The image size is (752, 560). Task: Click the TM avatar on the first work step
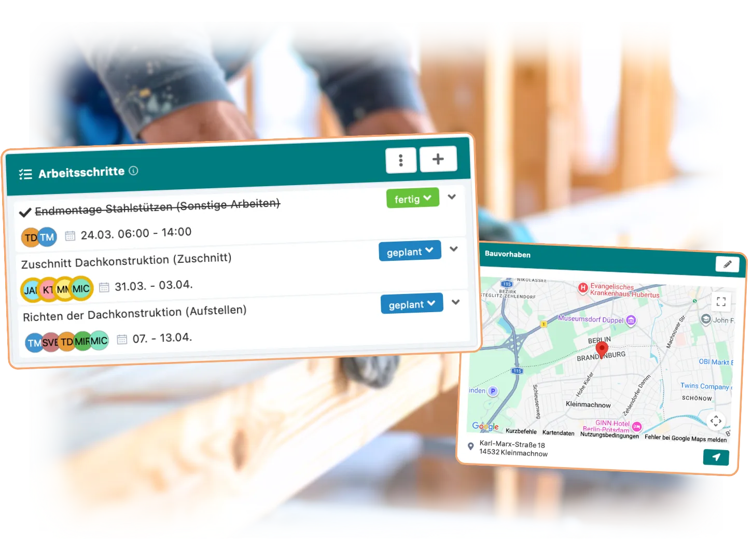click(x=48, y=237)
